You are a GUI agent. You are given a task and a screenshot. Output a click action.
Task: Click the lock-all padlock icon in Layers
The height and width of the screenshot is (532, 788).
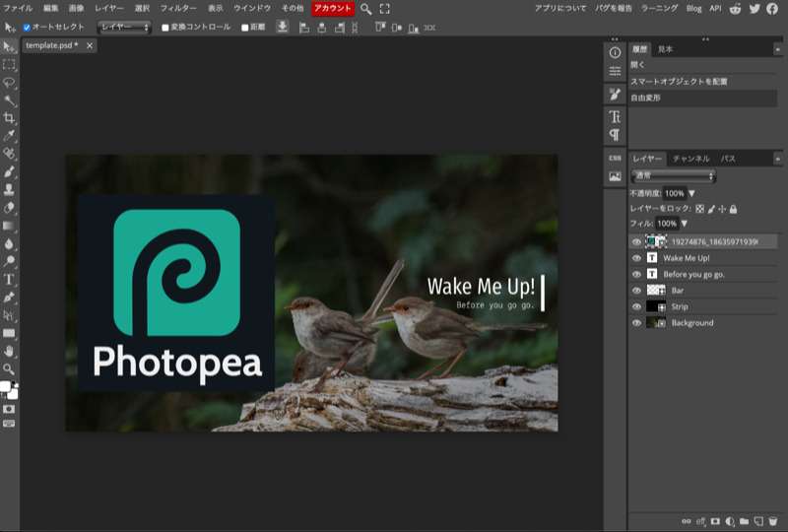pyautogui.click(x=733, y=209)
